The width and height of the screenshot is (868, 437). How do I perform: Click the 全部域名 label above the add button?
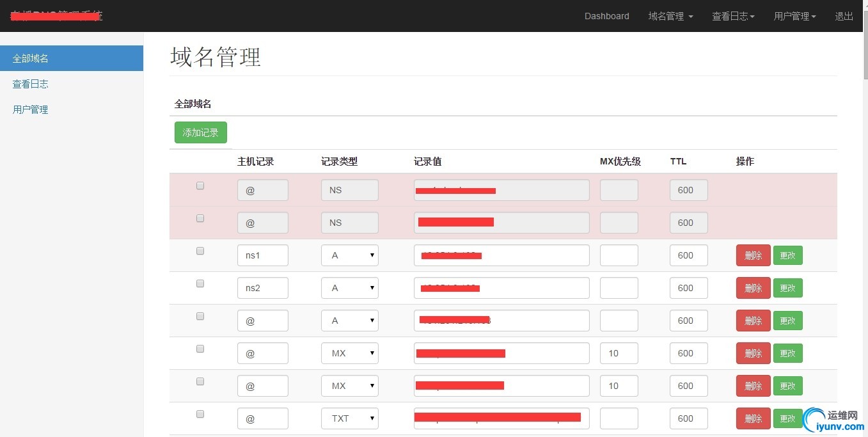coord(193,104)
